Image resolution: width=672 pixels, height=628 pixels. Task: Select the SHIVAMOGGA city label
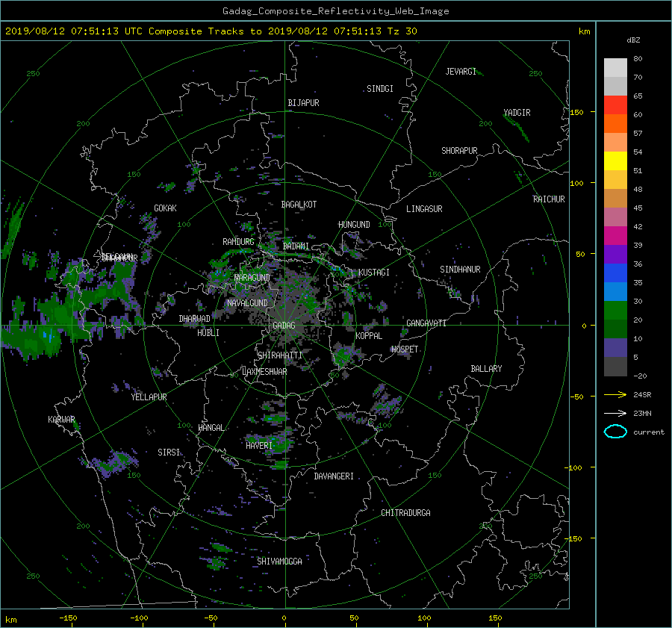coord(279,562)
